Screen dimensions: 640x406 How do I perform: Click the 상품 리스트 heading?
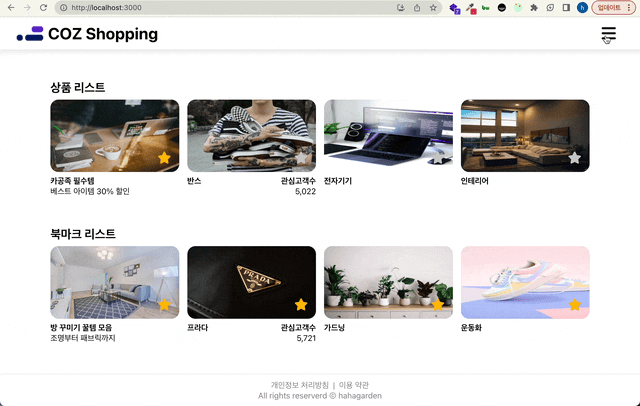[x=78, y=87]
